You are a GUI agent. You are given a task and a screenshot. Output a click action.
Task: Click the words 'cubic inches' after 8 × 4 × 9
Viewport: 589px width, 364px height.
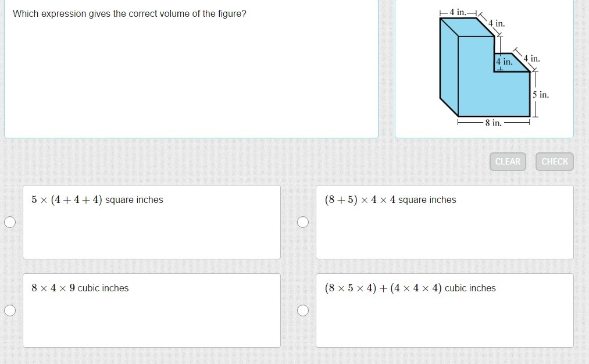point(103,288)
